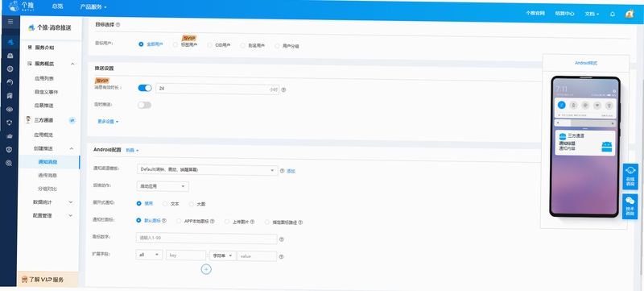The image size is (644, 291).
Task: Open 自定义事件 in sidebar
Action: pos(46,92)
